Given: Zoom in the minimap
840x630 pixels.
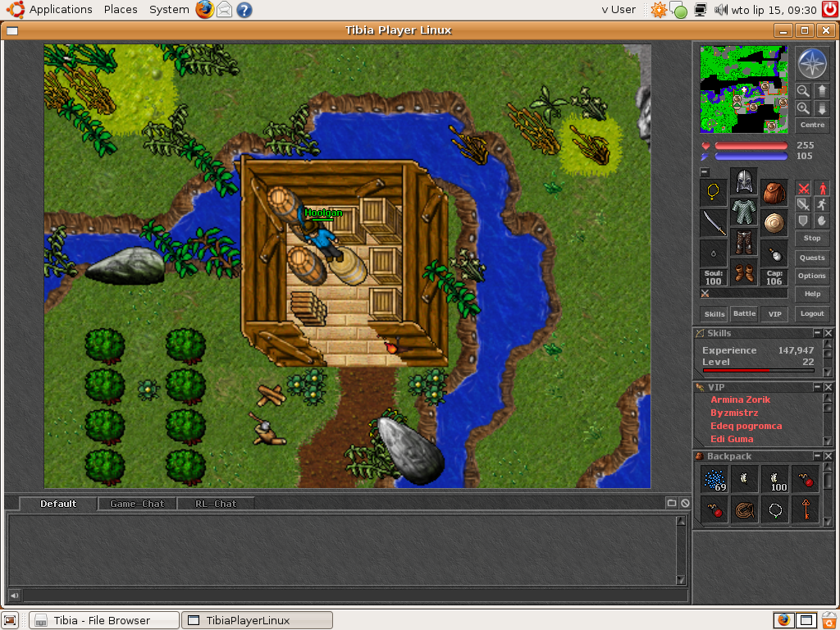Looking at the screenshot, I should tap(803, 108).
